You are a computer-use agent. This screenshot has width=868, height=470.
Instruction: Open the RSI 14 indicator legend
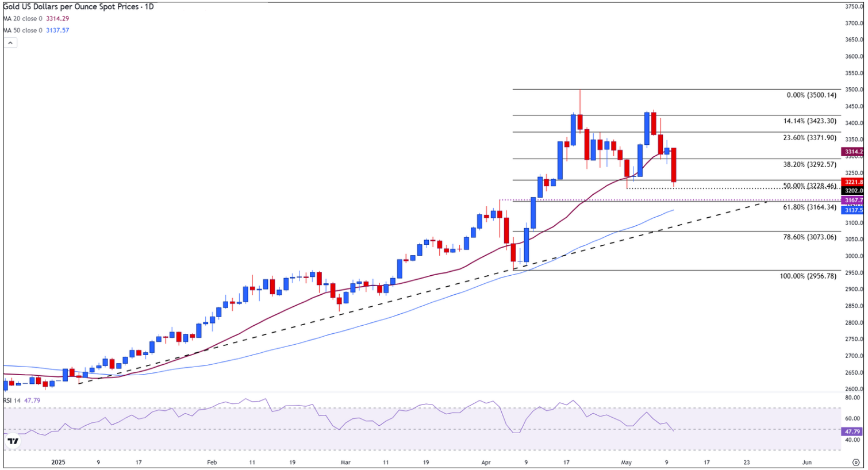[x=21, y=400]
